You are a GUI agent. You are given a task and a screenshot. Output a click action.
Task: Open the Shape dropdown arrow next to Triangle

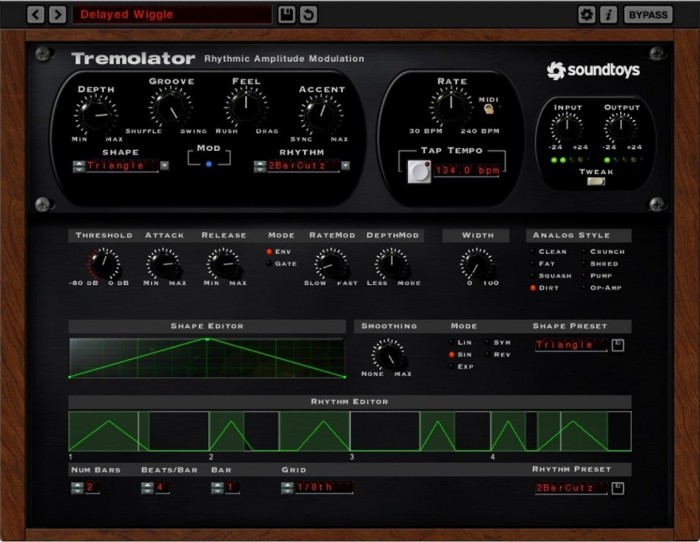(x=165, y=166)
